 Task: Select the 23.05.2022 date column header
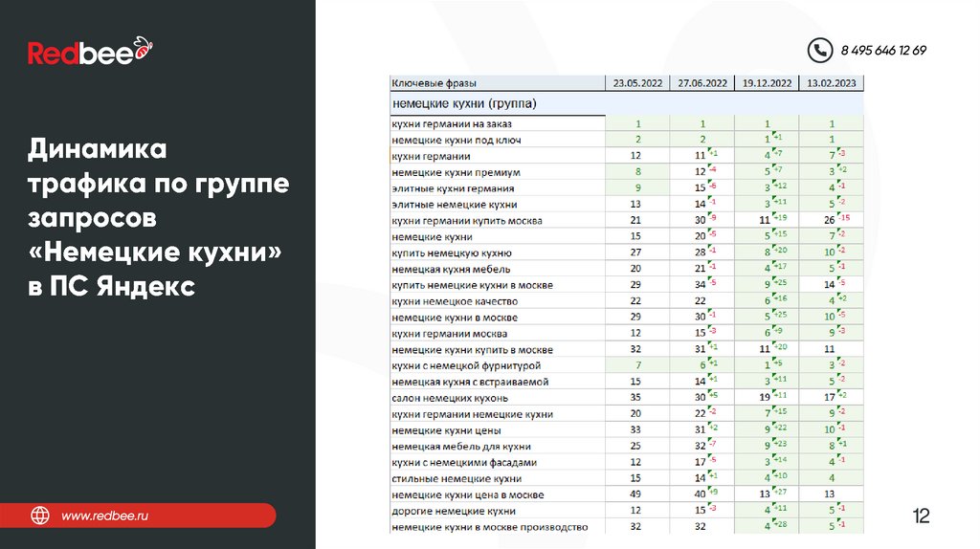pos(637,83)
